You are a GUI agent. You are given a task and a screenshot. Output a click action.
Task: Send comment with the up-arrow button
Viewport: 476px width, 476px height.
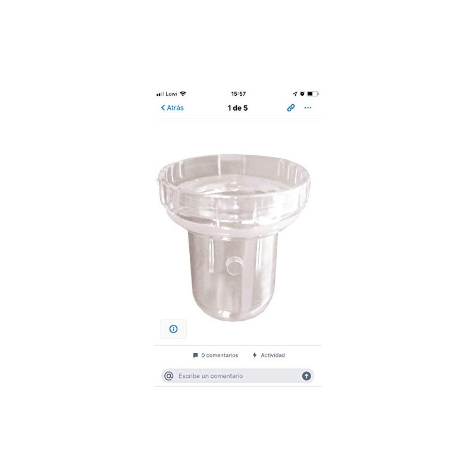click(x=306, y=376)
